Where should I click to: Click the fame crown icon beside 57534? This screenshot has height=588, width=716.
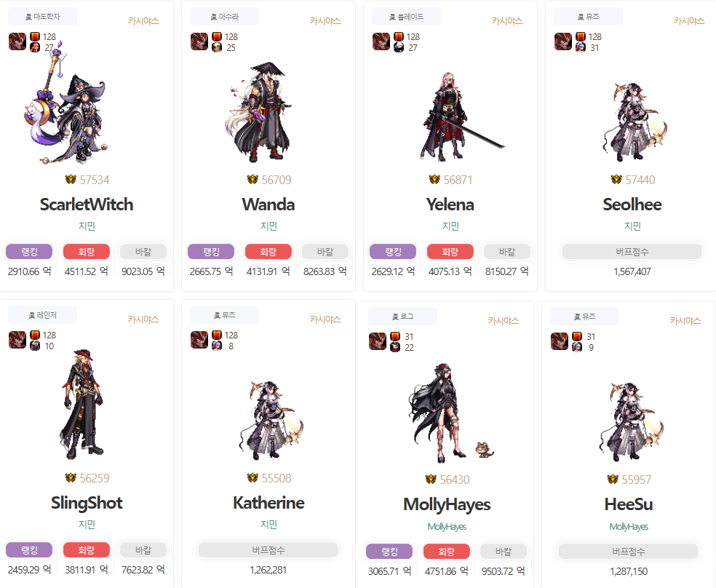(71, 180)
